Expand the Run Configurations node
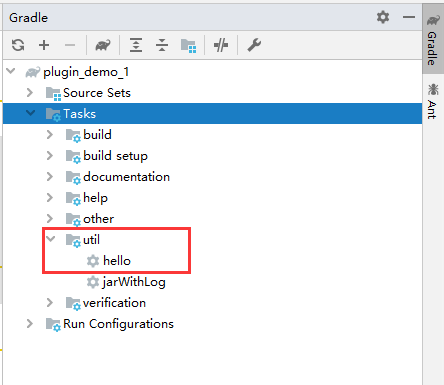444x385 pixels. click(x=30, y=323)
